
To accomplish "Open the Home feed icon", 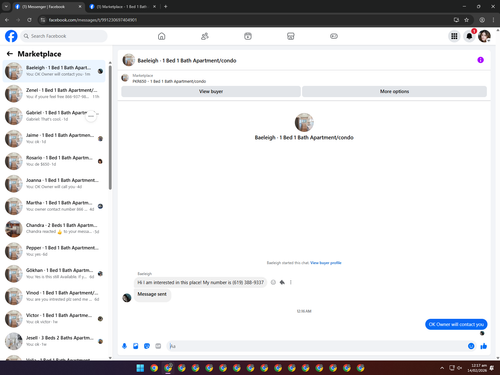I will click(161, 36).
